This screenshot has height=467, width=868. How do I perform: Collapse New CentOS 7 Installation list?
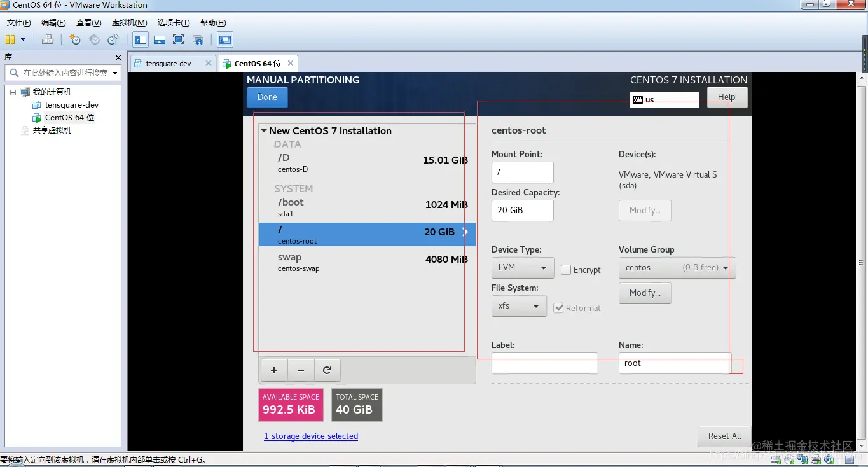click(264, 131)
